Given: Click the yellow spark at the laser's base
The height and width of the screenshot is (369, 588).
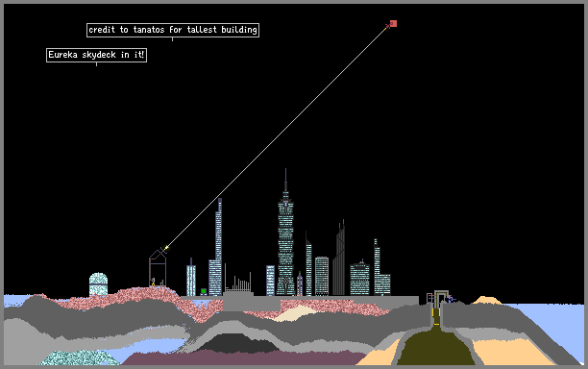Looking at the screenshot, I should [166, 248].
